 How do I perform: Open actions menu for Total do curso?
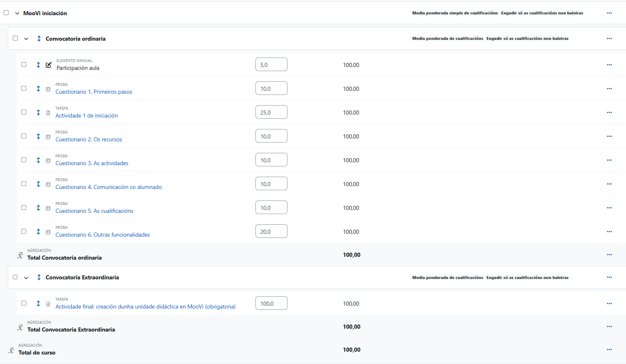coord(609,350)
